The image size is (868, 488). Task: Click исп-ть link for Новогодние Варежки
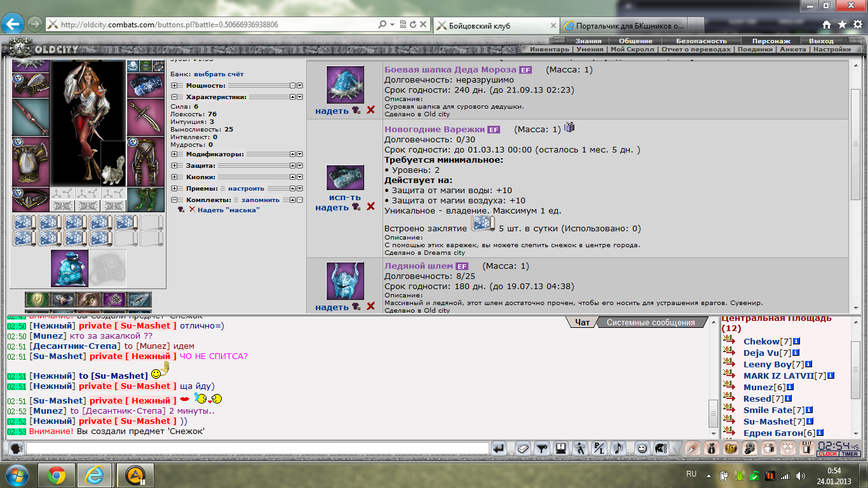345,197
